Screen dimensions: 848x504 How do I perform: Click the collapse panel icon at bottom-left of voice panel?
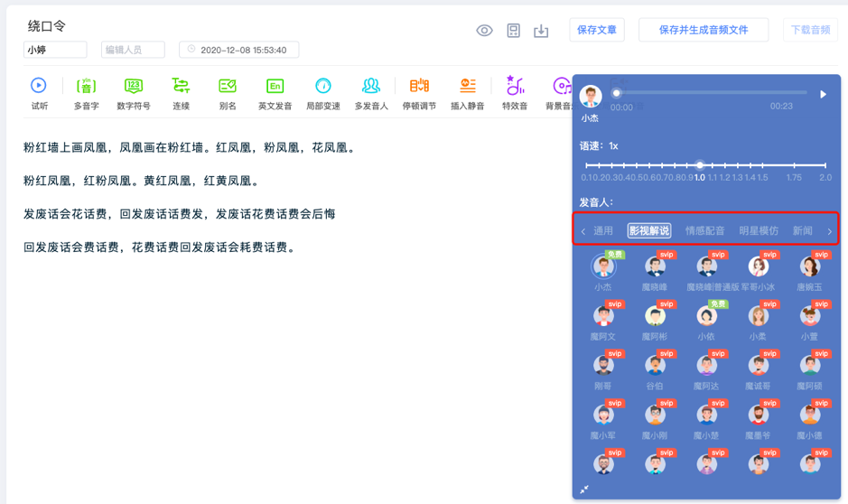(584, 490)
